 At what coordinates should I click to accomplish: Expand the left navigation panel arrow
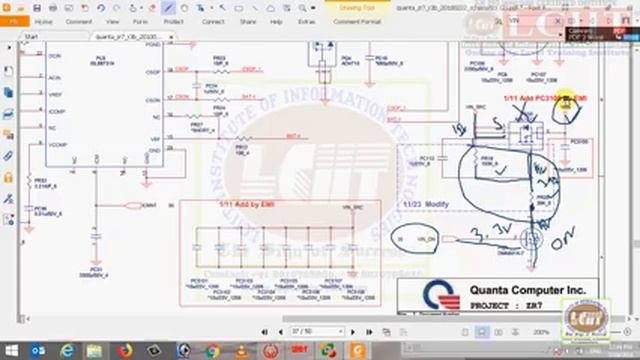[x=9, y=48]
